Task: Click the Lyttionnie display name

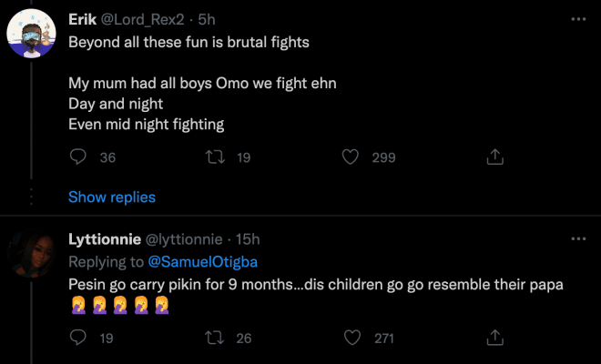Action: click(105, 239)
